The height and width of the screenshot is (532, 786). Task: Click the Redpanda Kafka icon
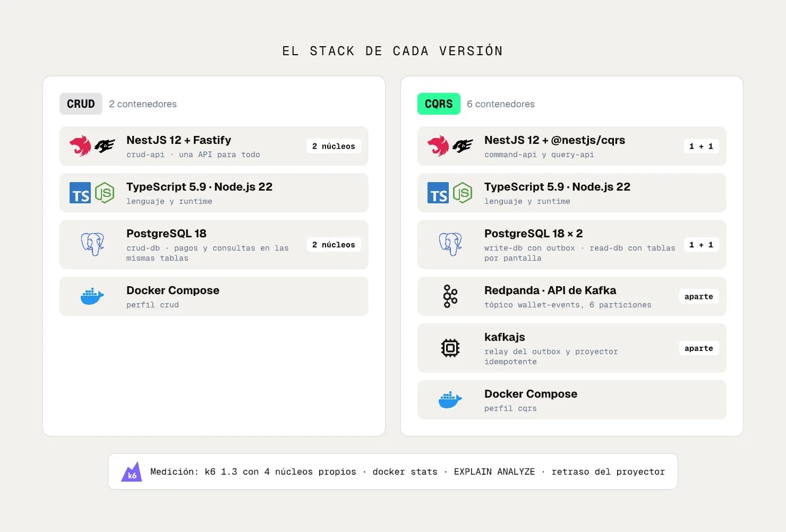(450, 296)
